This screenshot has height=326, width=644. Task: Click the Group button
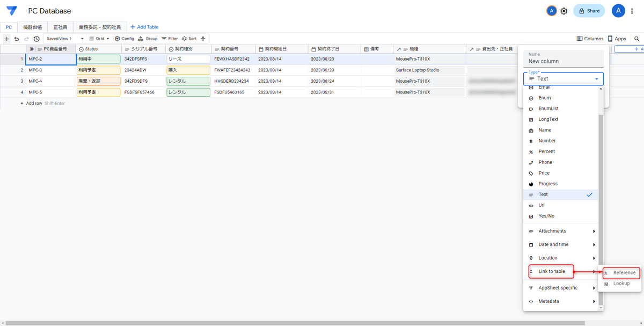[x=148, y=39]
